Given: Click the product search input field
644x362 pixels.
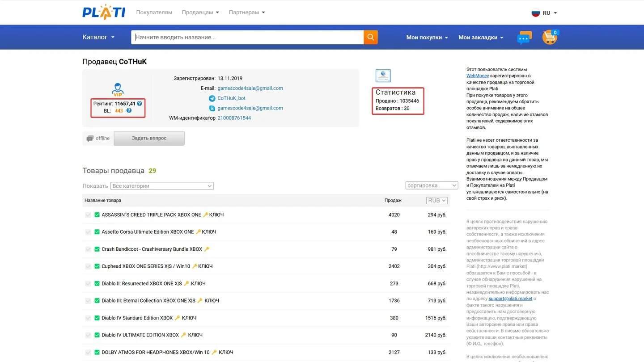Looking at the screenshot, I should [247, 37].
